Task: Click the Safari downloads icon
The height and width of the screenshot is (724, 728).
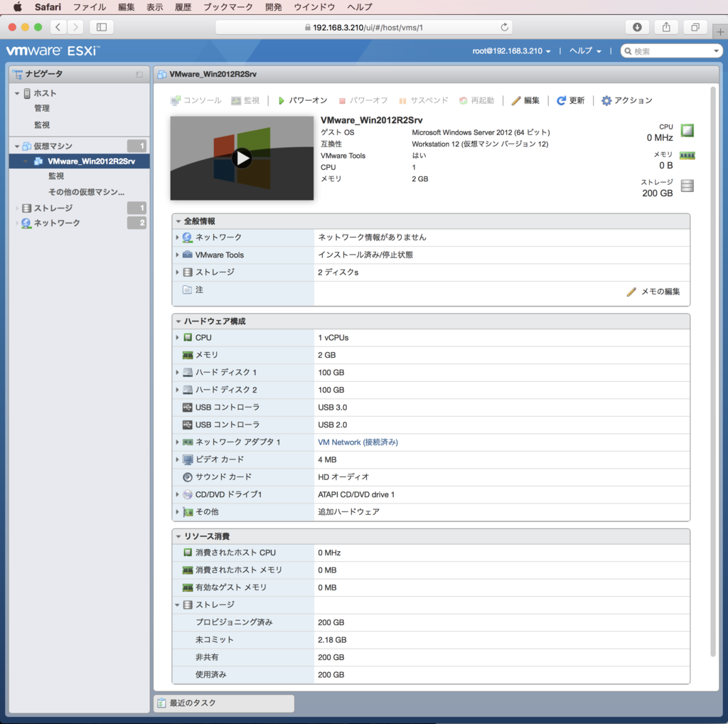Action: click(x=637, y=28)
